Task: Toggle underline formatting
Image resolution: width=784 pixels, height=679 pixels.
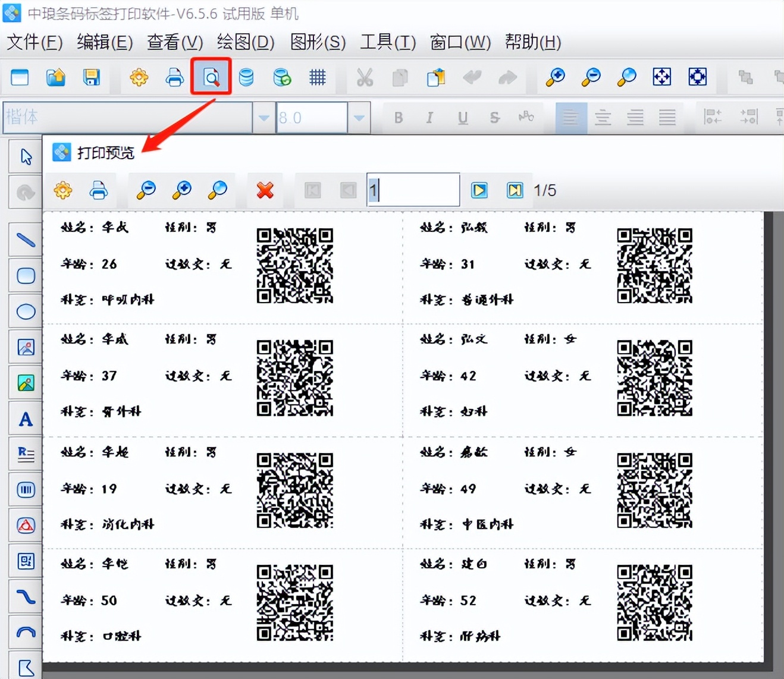Action: click(x=463, y=118)
